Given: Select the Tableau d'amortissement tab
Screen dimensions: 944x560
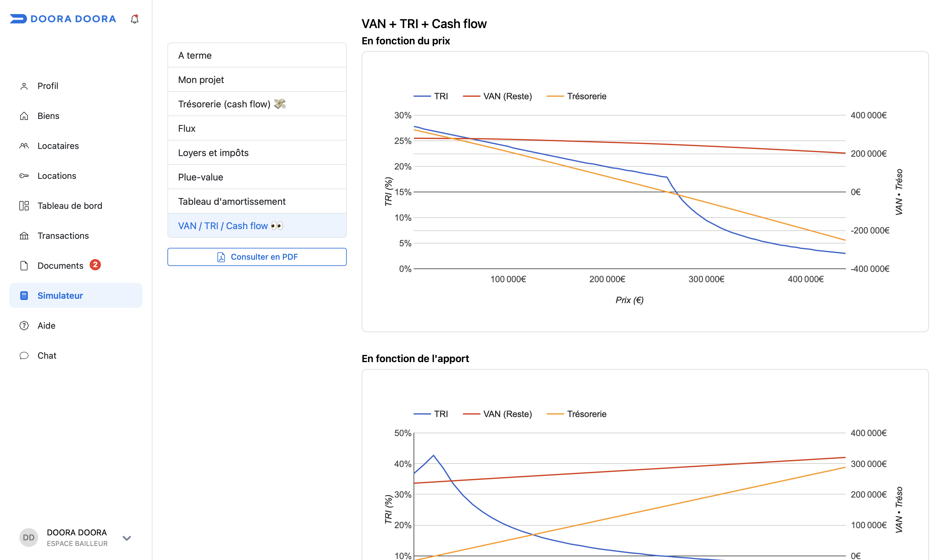Looking at the screenshot, I should (x=257, y=201).
